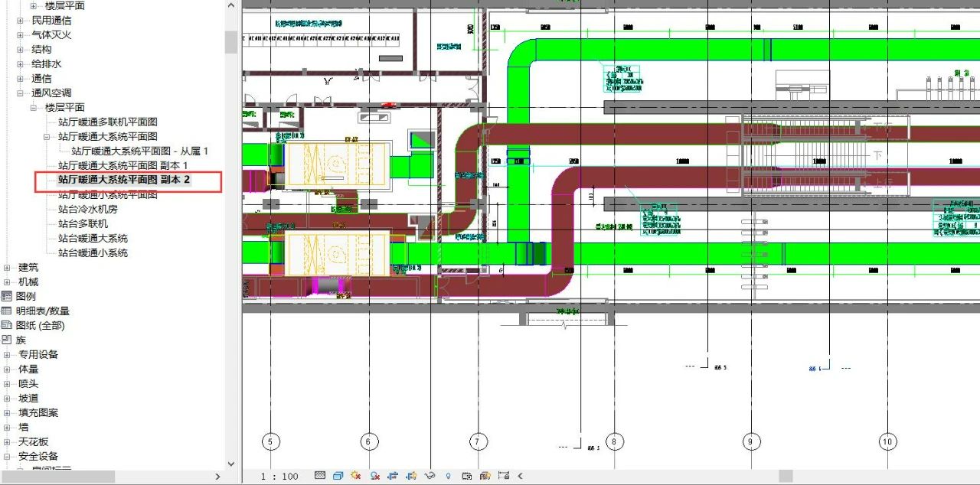Screen dimensions: 980x485
Task: Open the Visual Style cube icon
Action: tap(338, 476)
